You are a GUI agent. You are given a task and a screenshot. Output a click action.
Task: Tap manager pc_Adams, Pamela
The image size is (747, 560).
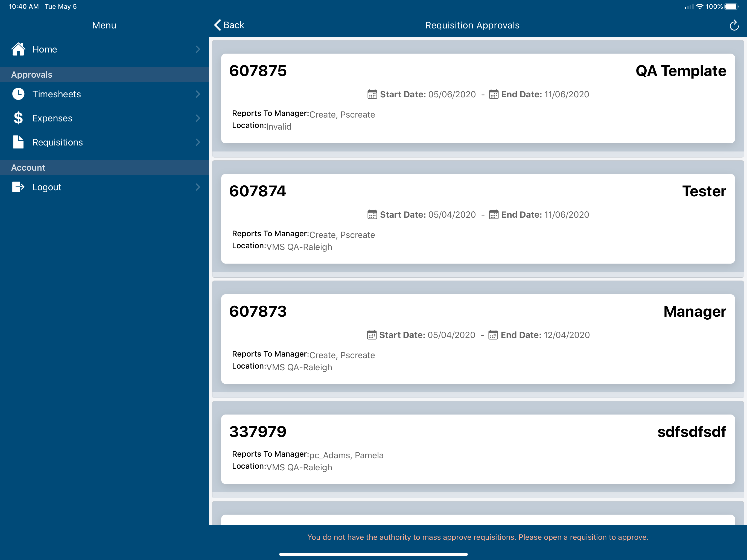pyautogui.click(x=346, y=455)
